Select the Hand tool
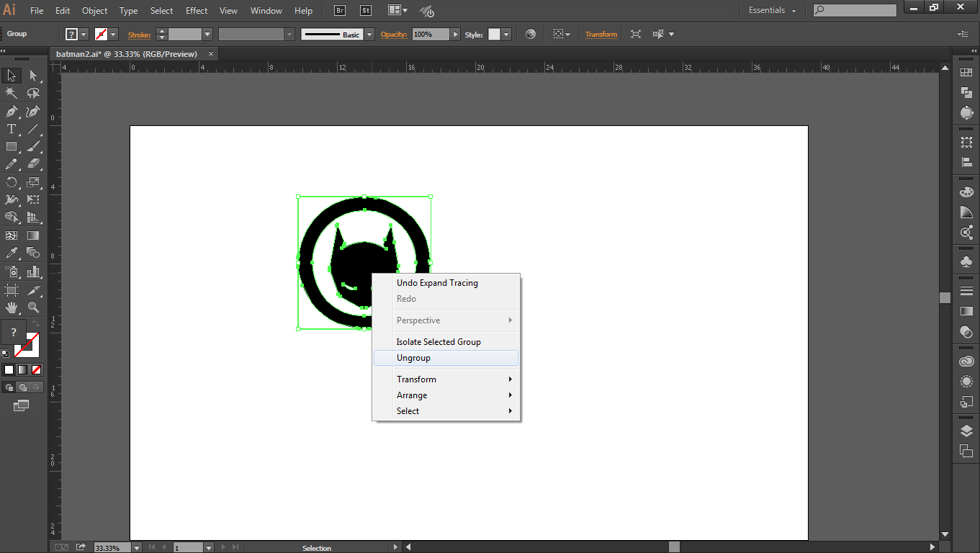The width and height of the screenshot is (980, 553). pos(12,308)
